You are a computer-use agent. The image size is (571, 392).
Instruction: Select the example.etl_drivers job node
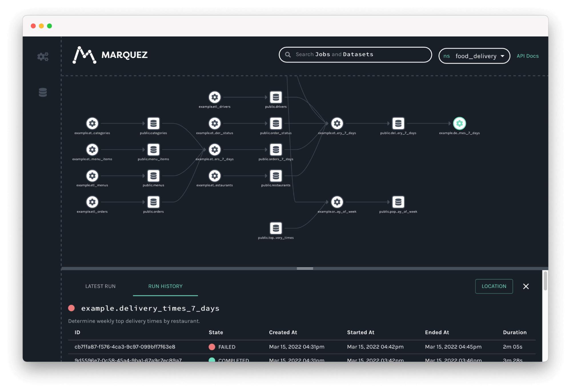pyautogui.click(x=215, y=97)
